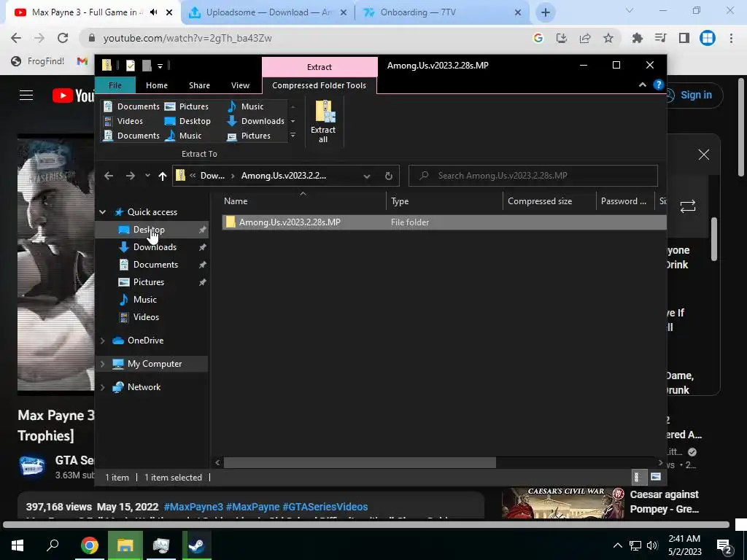The width and height of the screenshot is (747, 560).
Task: Switch to large icons view in status bar
Action: click(x=656, y=477)
